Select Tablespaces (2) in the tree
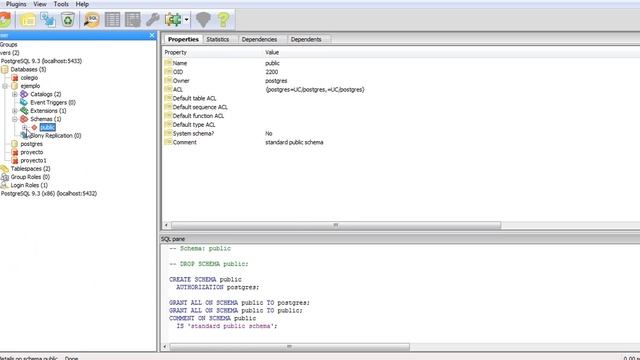 pos(31,169)
